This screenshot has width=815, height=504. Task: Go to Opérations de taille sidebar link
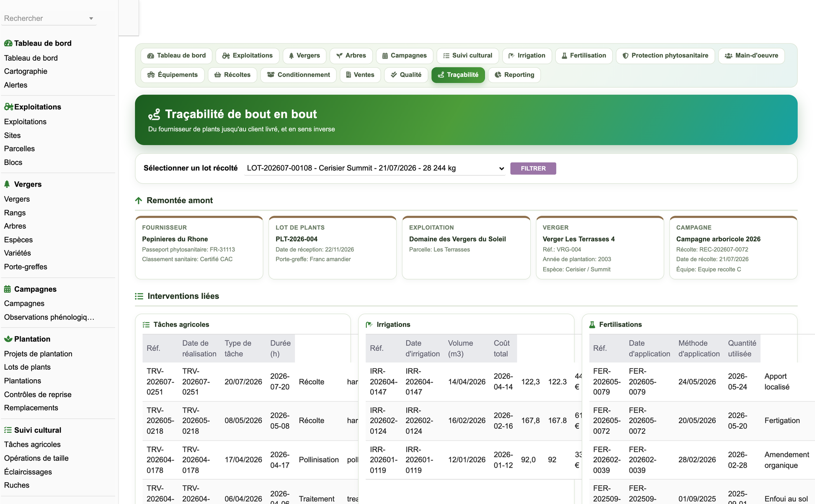(36, 458)
